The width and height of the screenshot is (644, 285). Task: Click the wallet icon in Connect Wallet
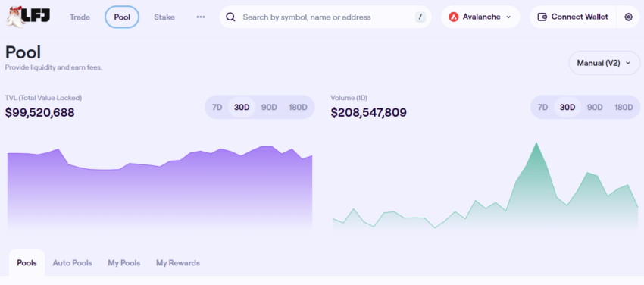coord(542,17)
